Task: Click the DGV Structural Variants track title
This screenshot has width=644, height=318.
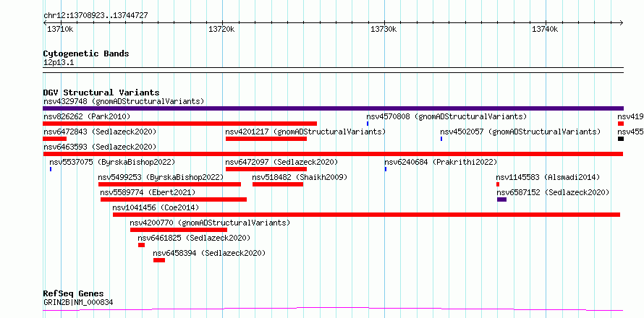Action: click(101, 93)
